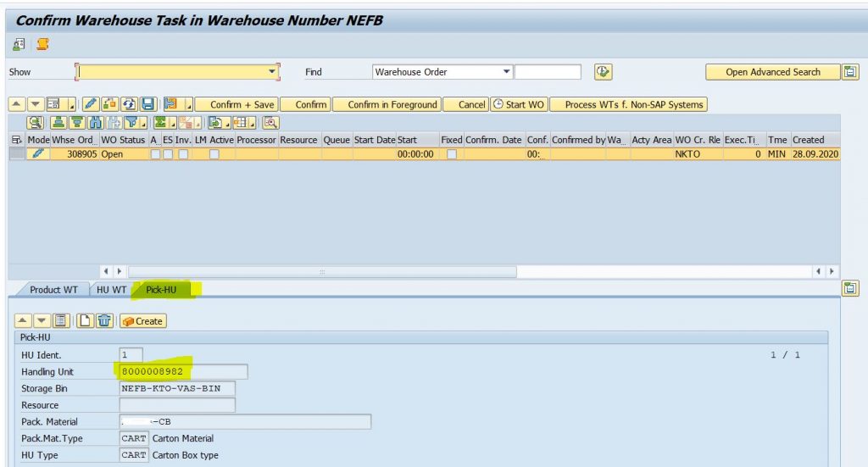Open the export spreadsheet icon dropdown
Viewport: 868px width, 467px height.
click(x=226, y=124)
